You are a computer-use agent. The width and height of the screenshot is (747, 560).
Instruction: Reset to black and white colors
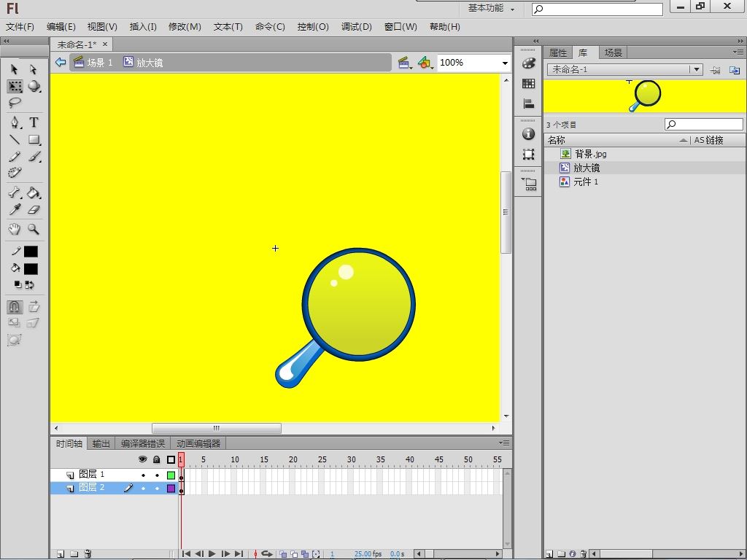[18, 285]
